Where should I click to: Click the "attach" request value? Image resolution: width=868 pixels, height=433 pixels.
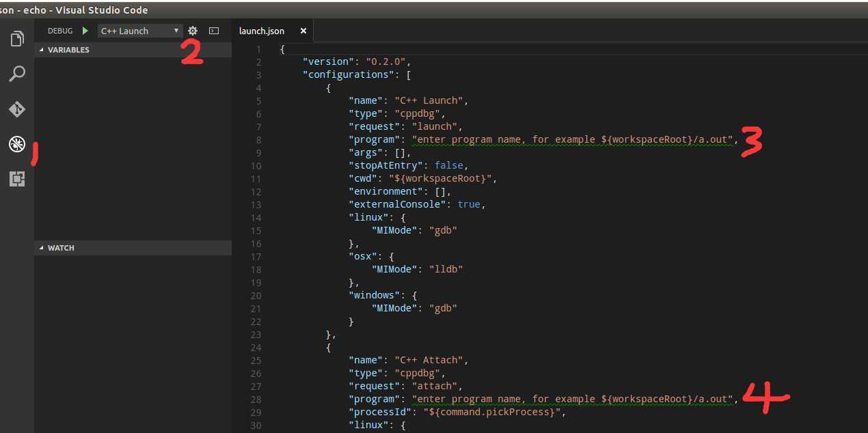[x=434, y=386]
